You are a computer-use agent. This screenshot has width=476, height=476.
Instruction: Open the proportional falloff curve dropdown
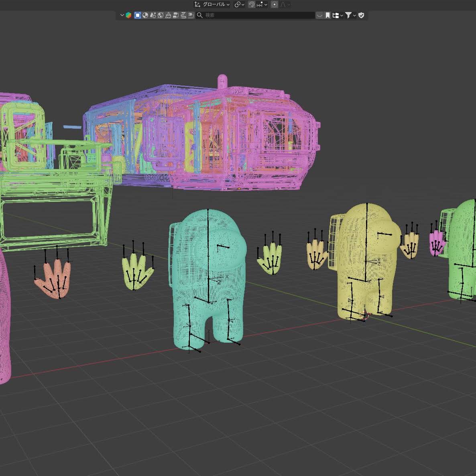click(x=285, y=4)
